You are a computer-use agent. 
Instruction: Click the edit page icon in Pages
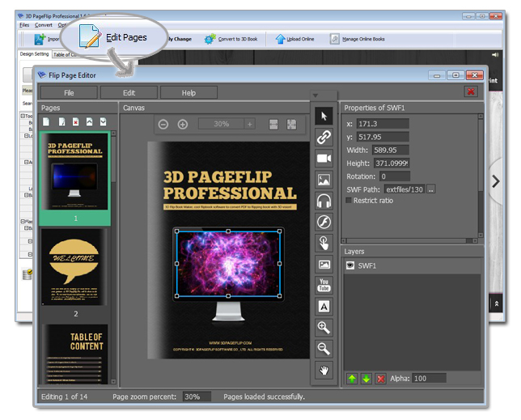pyautogui.click(x=61, y=122)
